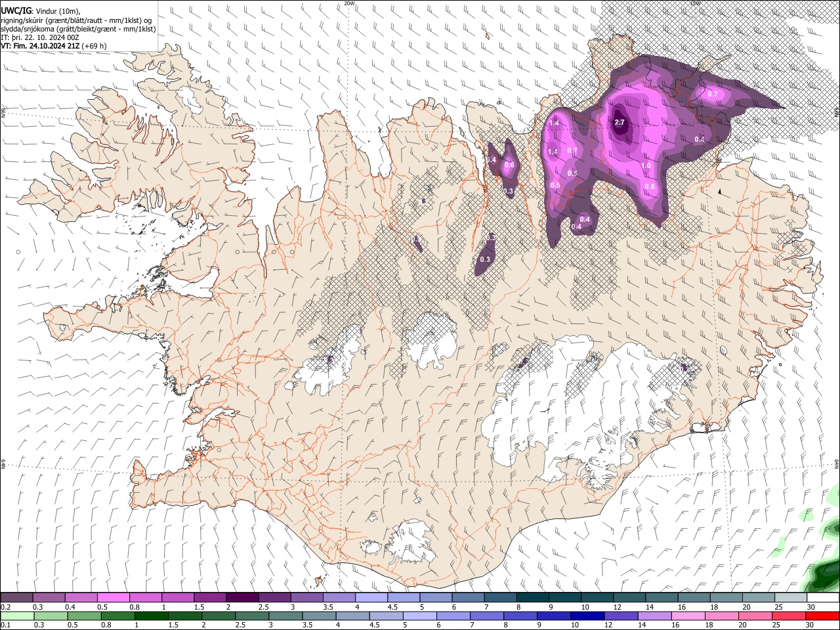Pick the violet rain swatch between 12 and 14
Viewport: 840px width, 630px height.
pos(620,616)
